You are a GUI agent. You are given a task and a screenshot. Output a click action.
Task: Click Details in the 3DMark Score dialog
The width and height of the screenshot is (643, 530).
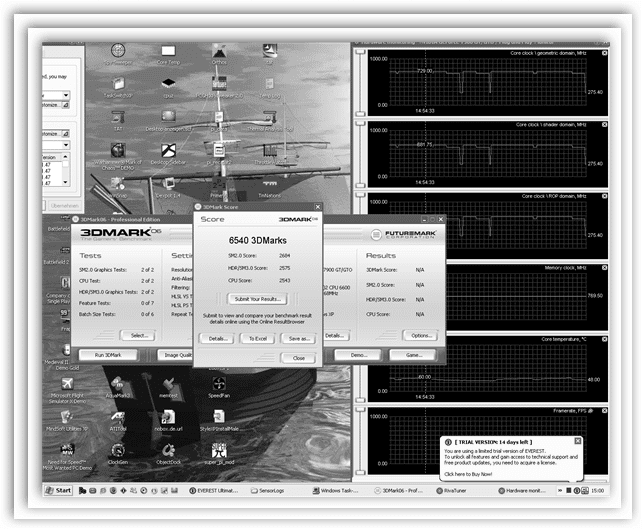(x=217, y=338)
